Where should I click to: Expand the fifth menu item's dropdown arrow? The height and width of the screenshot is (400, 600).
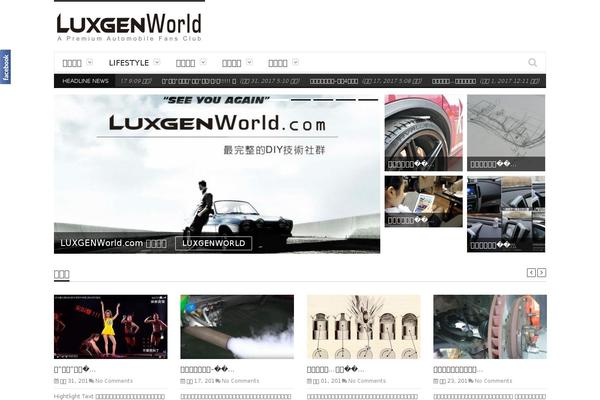coord(295,62)
